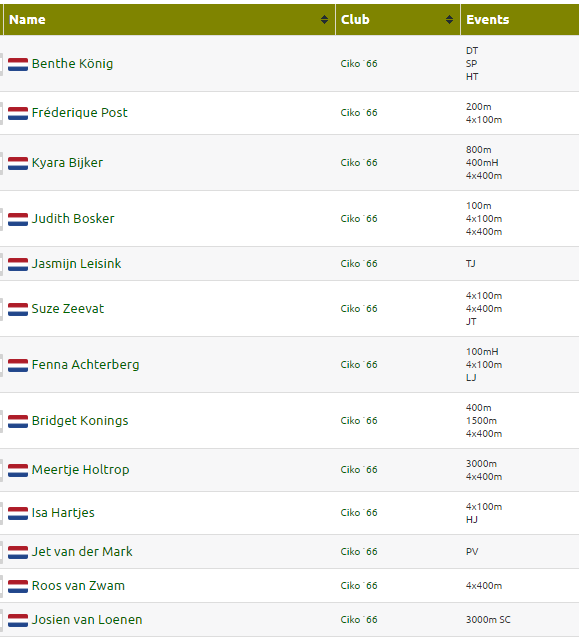579x639 pixels.
Task: Click the Name column header label
Action: coord(27,20)
